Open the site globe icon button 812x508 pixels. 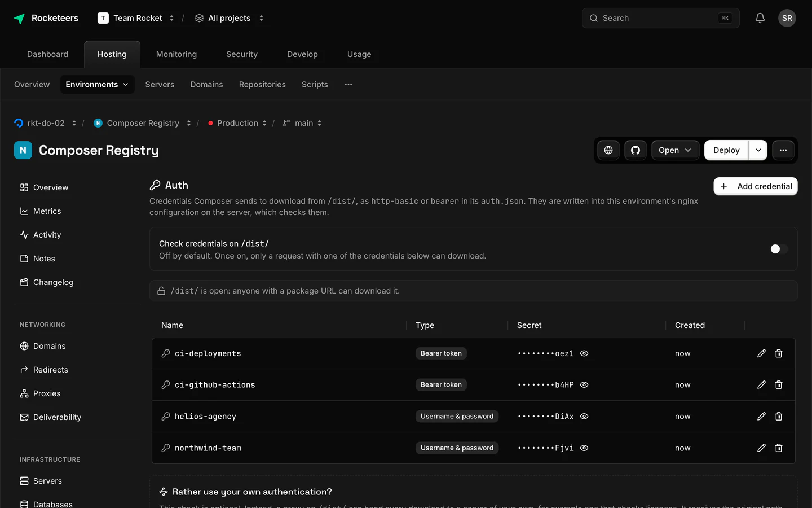608,150
